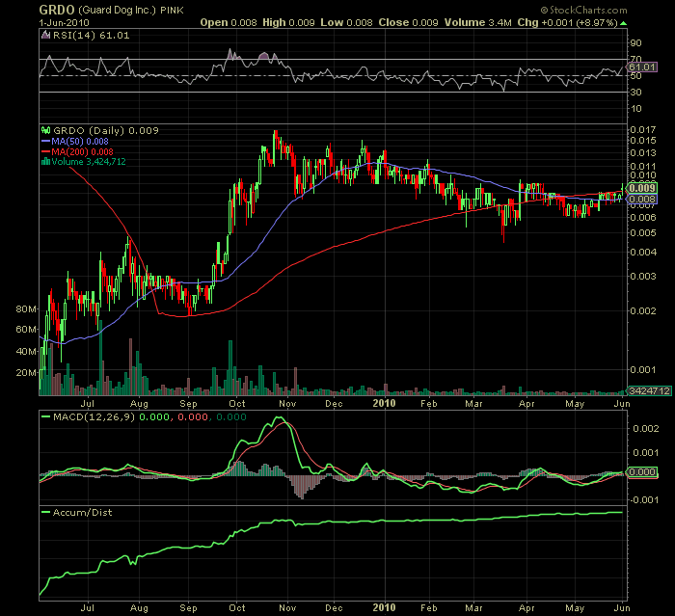Click the green 0.009 last-price tag on the price axis
This screenshot has height=616, width=675.
click(642, 188)
